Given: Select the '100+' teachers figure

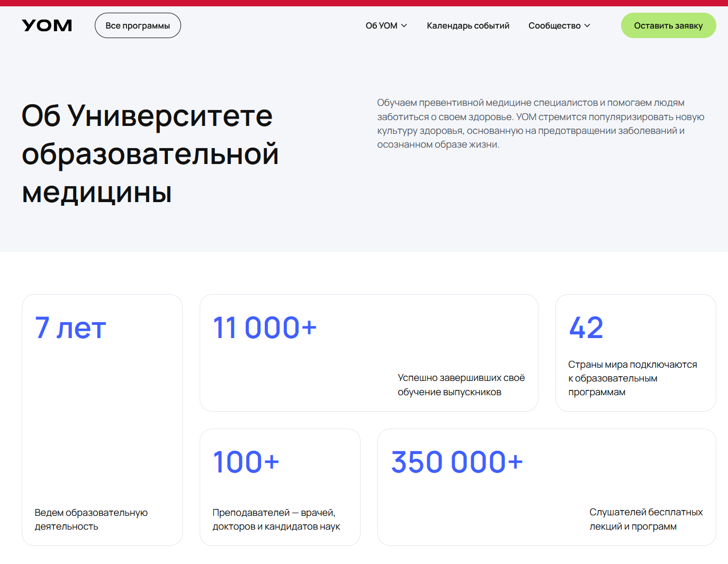Looking at the screenshot, I should [x=246, y=462].
